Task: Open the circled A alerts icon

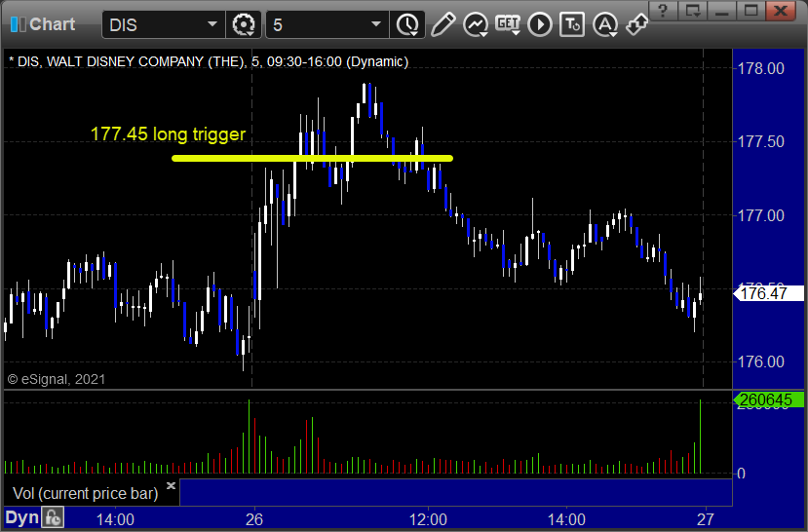Action: (605, 24)
